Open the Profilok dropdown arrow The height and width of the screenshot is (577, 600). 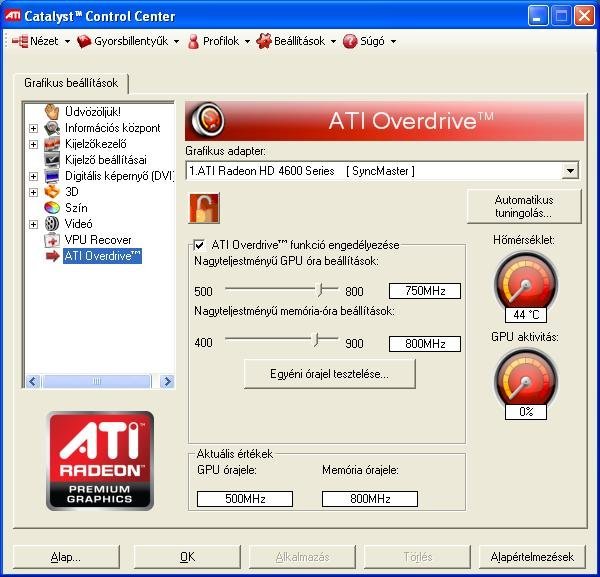coord(247,41)
